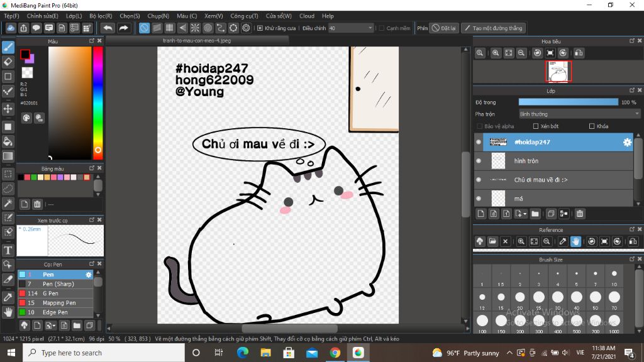The width and height of the screenshot is (644, 362).
Task: Select the Pen (Sharp) brush
Action: 55,284
